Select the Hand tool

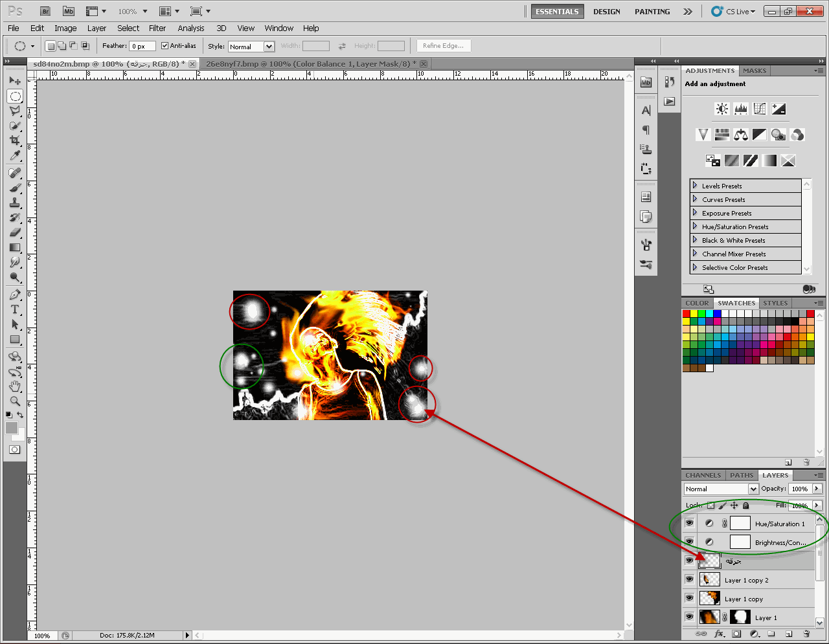tap(15, 386)
